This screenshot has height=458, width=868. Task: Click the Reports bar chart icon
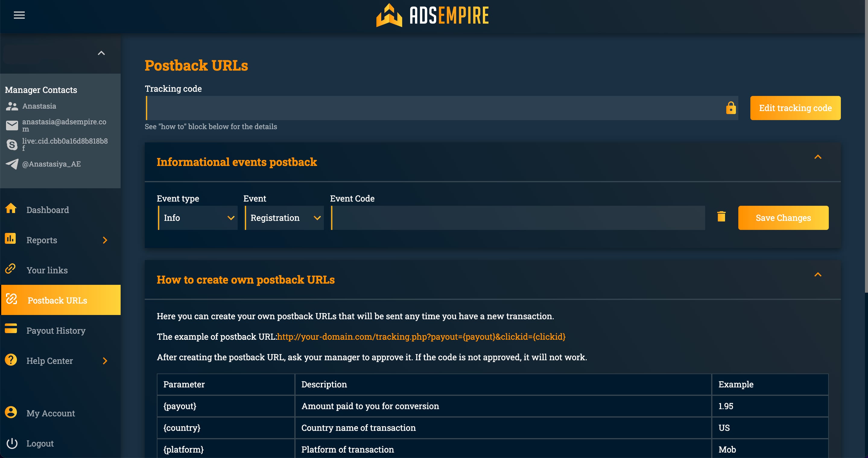click(x=11, y=238)
